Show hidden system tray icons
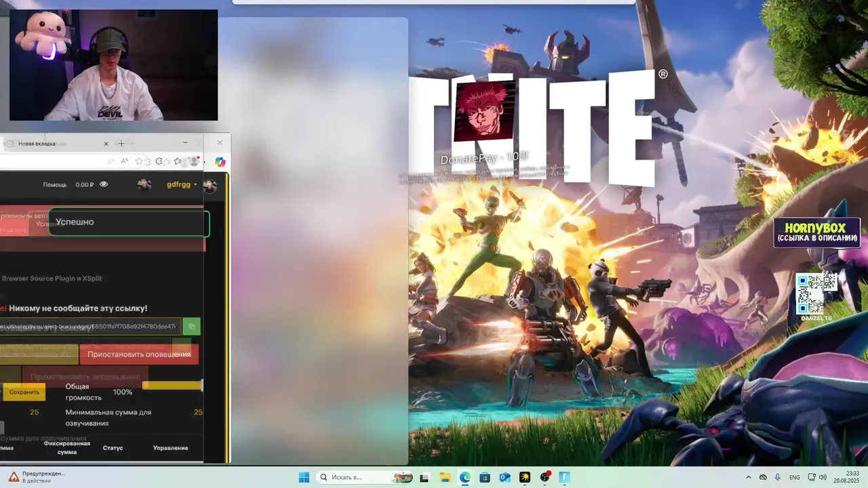The width and height of the screenshot is (868, 488). (748, 477)
